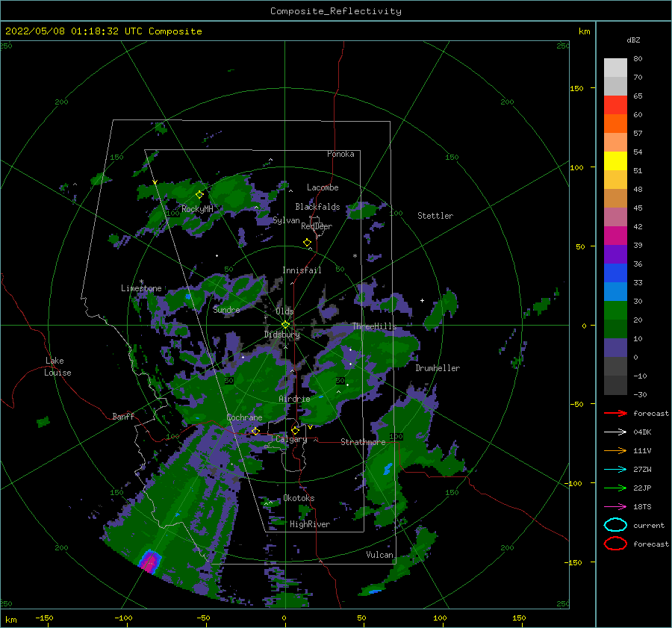Click the purple swatch between 10 and 0
The height and width of the screenshot is (628, 672).
(x=615, y=348)
